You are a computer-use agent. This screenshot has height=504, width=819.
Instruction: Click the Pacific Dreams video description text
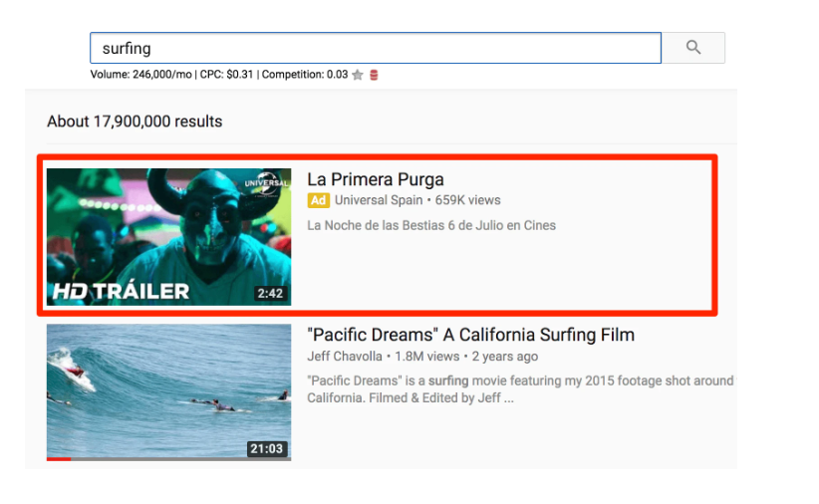click(x=520, y=389)
